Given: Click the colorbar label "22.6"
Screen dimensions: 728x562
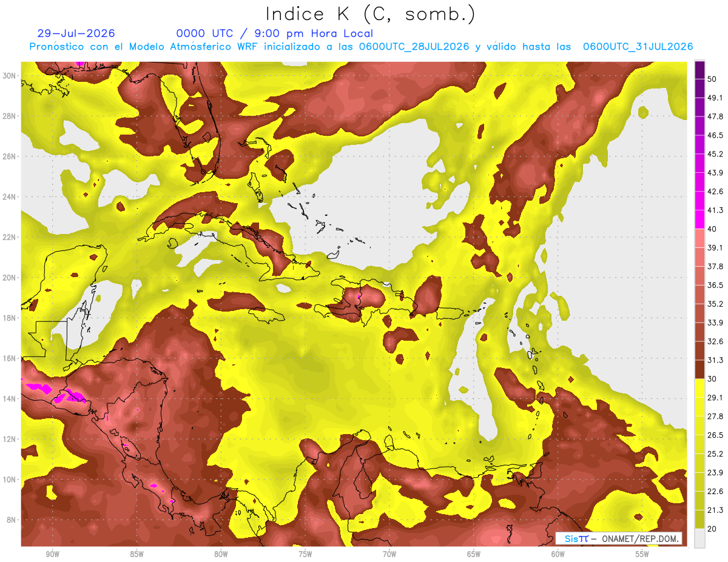Looking at the screenshot, I should tap(715, 492).
